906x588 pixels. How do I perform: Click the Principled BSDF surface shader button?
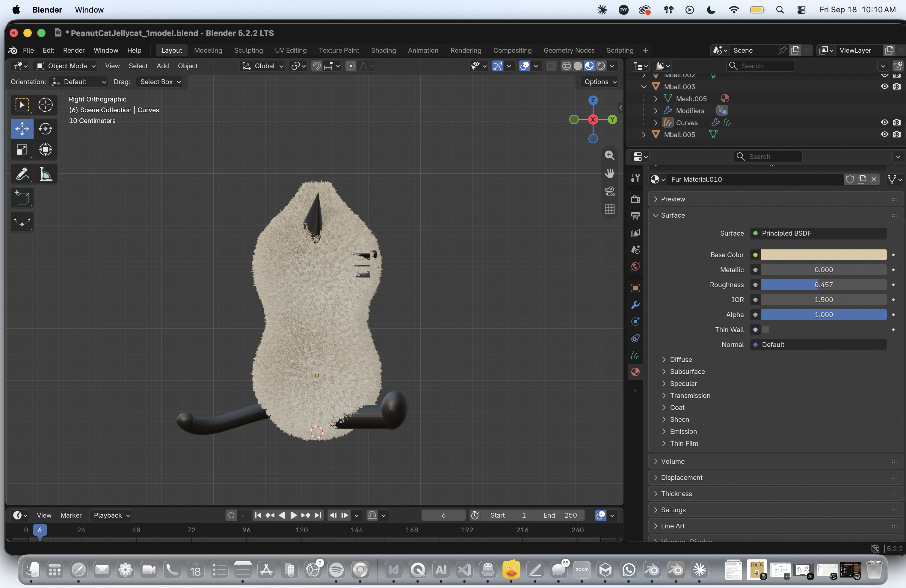[x=819, y=233]
